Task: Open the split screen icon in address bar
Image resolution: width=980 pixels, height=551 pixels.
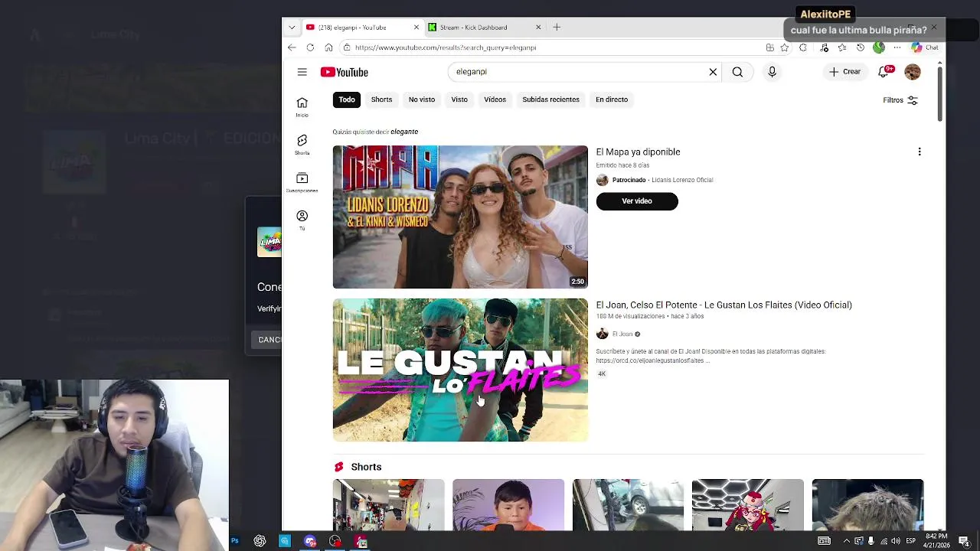Action: pyautogui.click(x=769, y=47)
